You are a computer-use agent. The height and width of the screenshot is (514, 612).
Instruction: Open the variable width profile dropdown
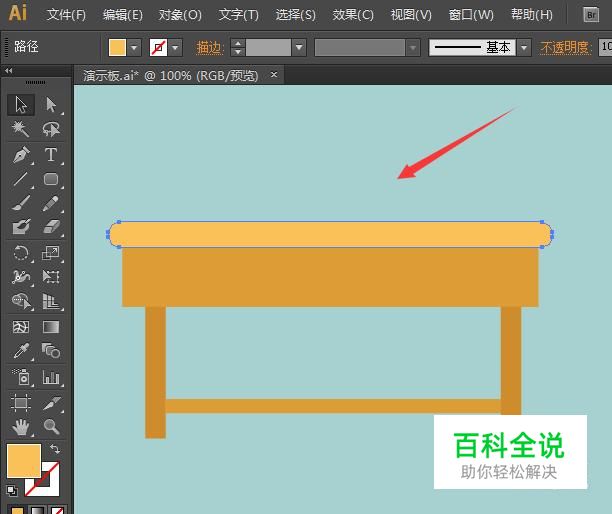tap(413, 48)
